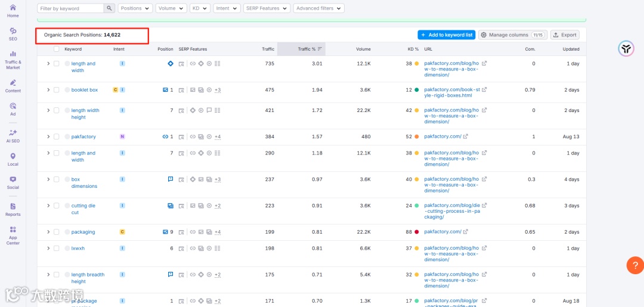The image size is (644, 307).
Task: Sort by the Updated column header
Action: 571,49
